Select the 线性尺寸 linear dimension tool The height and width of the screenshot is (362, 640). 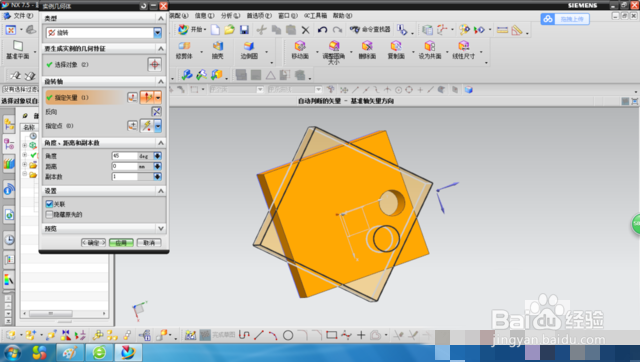[x=464, y=50]
